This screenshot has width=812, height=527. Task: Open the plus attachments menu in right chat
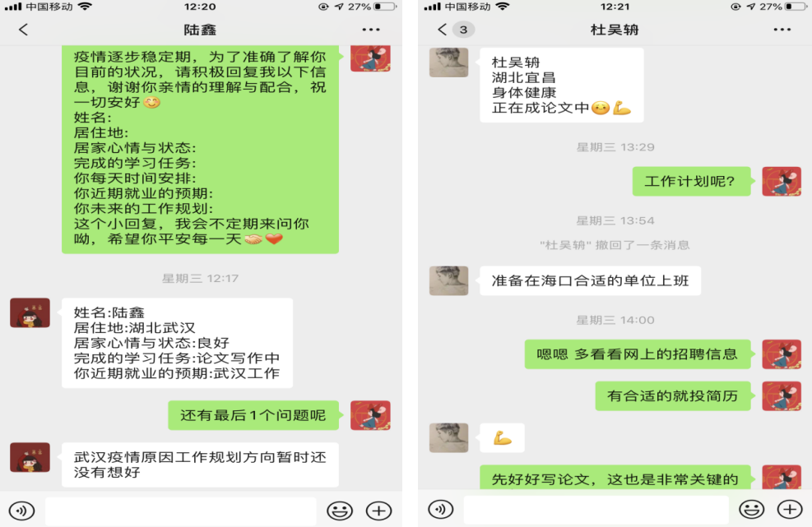click(x=790, y=510)
